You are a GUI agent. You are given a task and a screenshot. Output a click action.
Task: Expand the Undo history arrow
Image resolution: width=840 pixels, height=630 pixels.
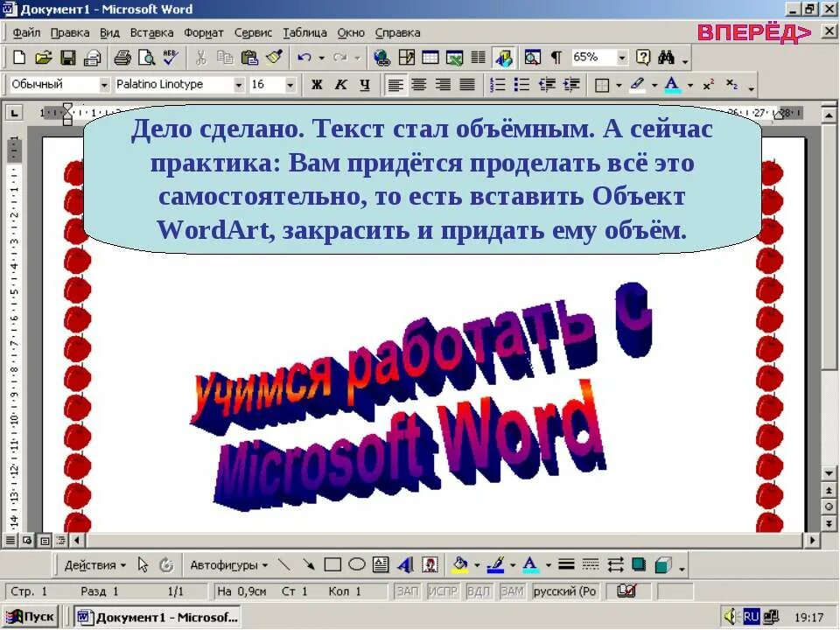[321, 58]
